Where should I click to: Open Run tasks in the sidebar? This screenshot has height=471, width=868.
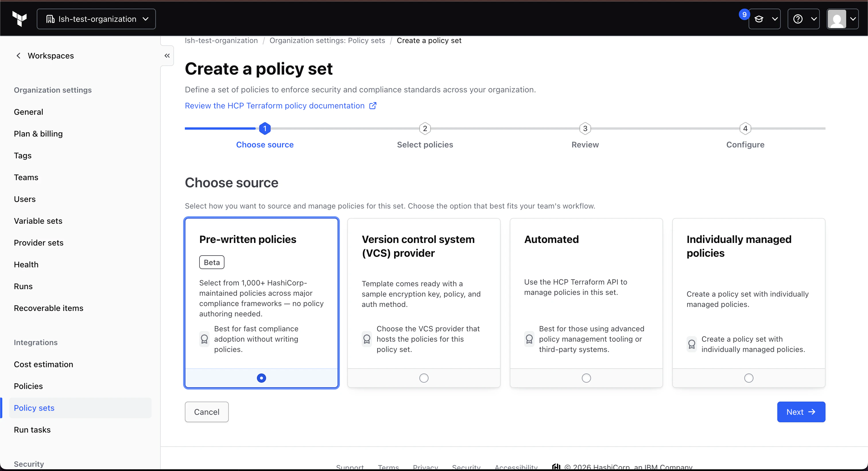pyautogui.click(x=32, y=430)
